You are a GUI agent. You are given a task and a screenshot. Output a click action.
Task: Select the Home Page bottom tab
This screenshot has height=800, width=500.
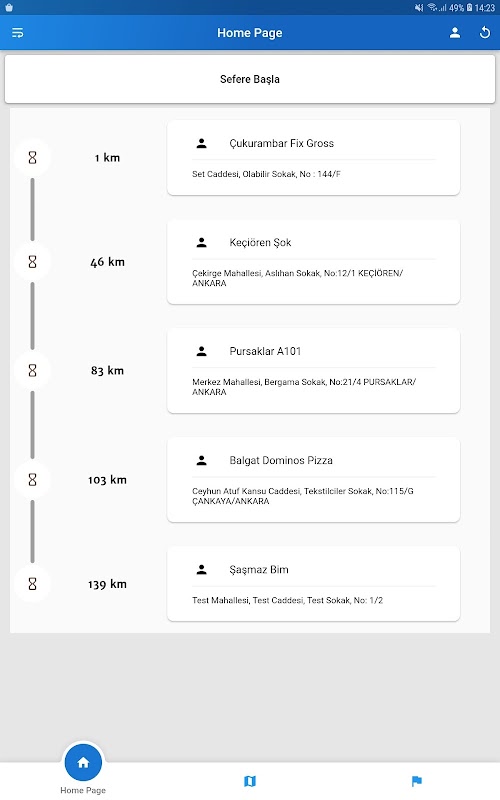[83, 769]
